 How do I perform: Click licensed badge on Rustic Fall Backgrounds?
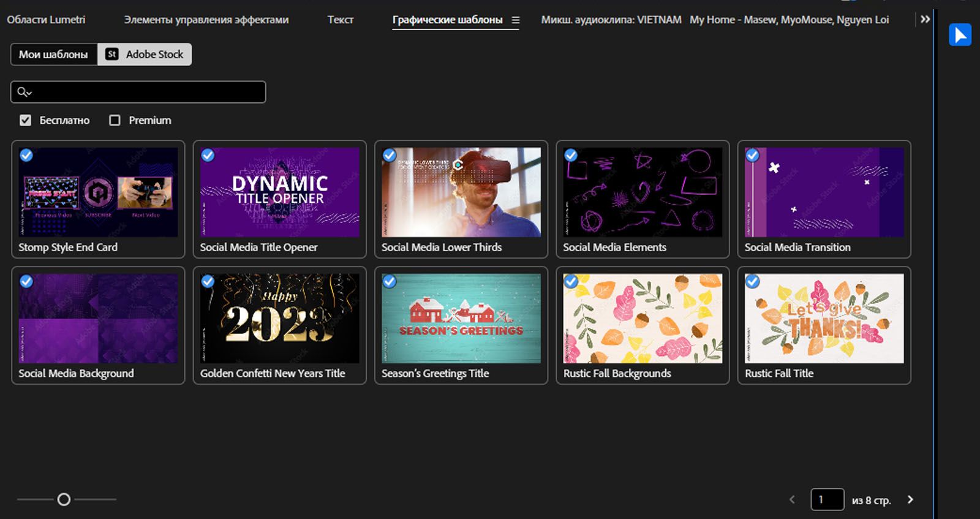pos(571,281)
